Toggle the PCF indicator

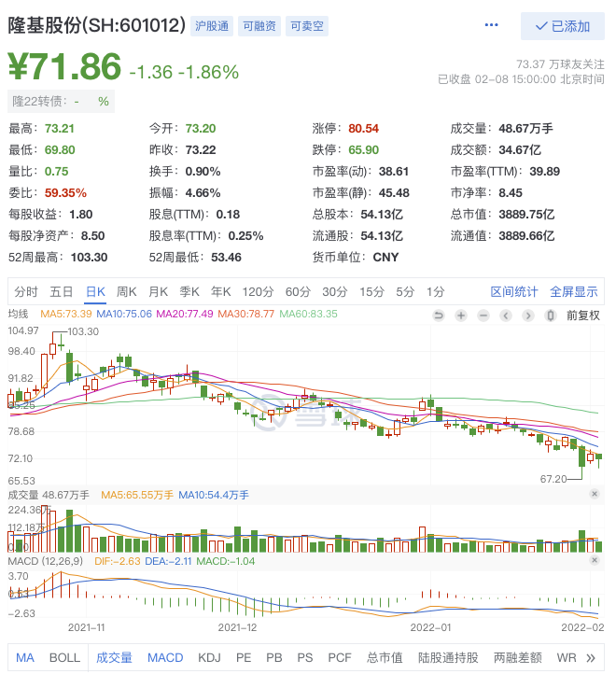(340, 658)
